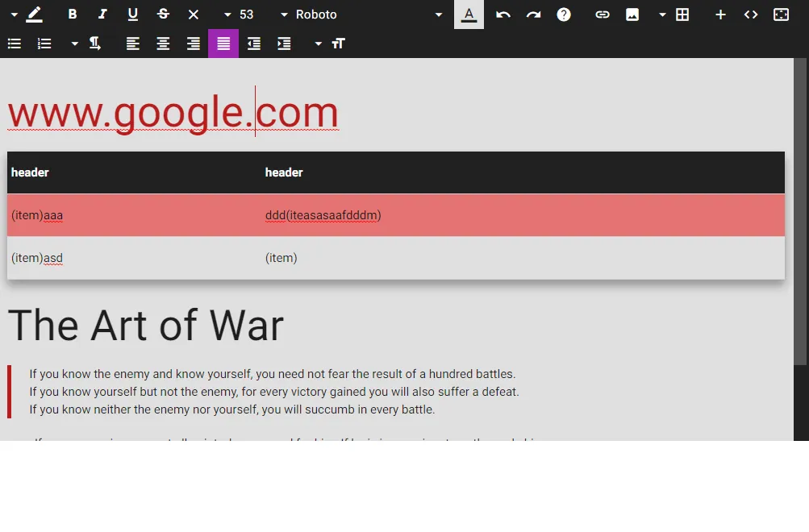Toggle strikethrough formatting

(x=163, y=15)
